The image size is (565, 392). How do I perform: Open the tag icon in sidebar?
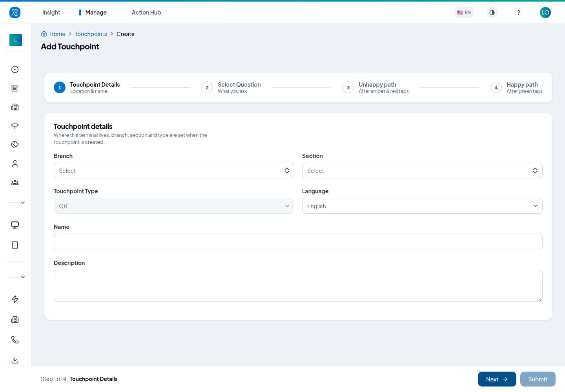tap(15, 145)
